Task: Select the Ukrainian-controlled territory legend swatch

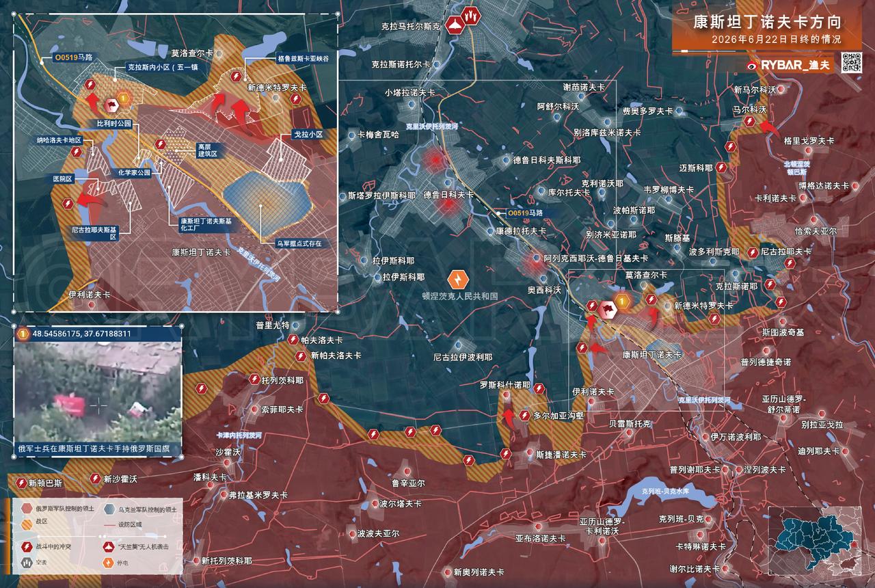Action: pos(109,509)
